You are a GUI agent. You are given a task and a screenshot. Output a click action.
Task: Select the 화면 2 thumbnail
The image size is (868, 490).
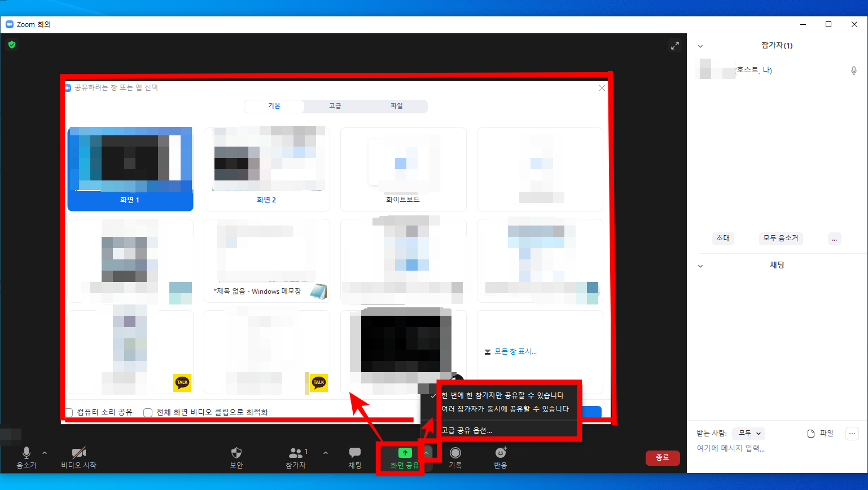(266, 169)
